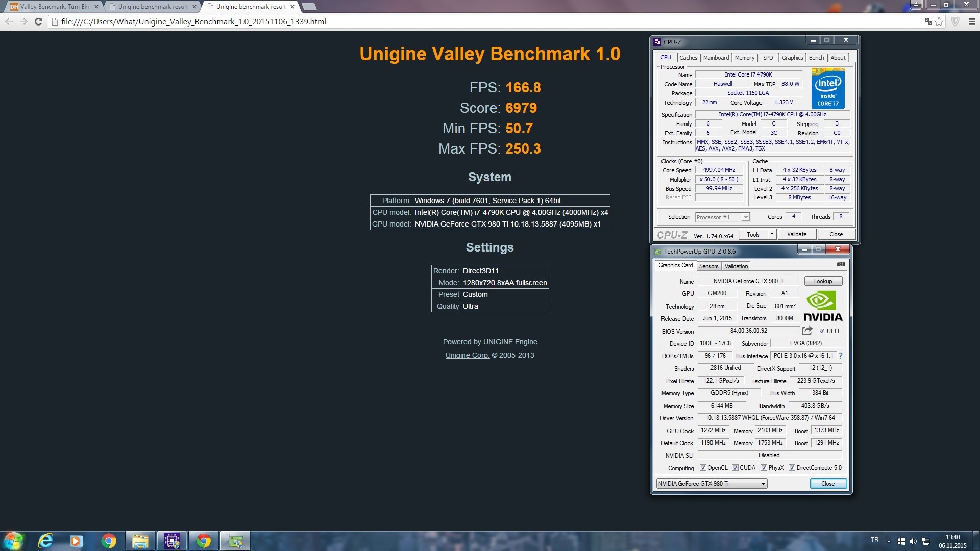This screenshot has height=551, width=980.
Task: Toggle PhysX checkbox
Action: pyautogui.click(x=764, y=468)
